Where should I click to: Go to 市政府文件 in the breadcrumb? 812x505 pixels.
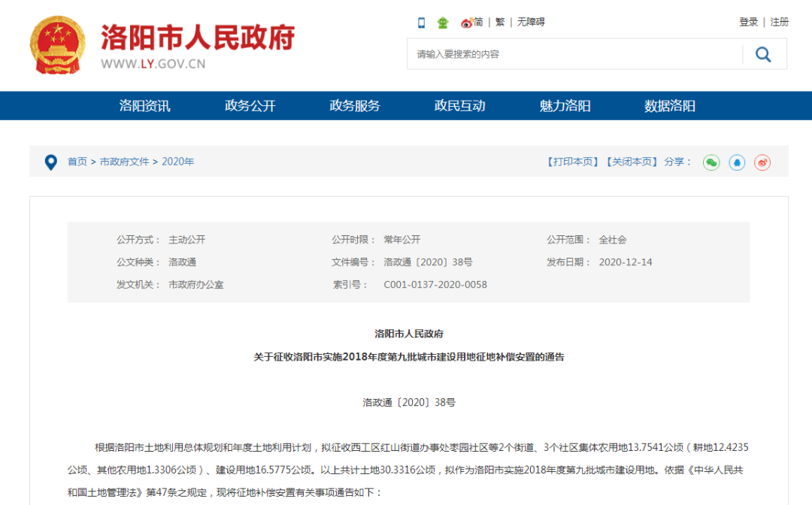(125, 162)
